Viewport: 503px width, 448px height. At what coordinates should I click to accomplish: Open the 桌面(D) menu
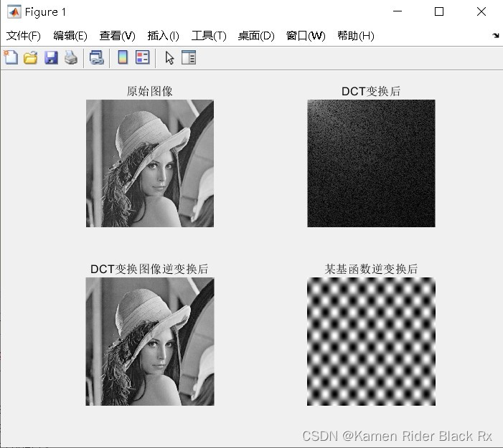coord(256,36)
